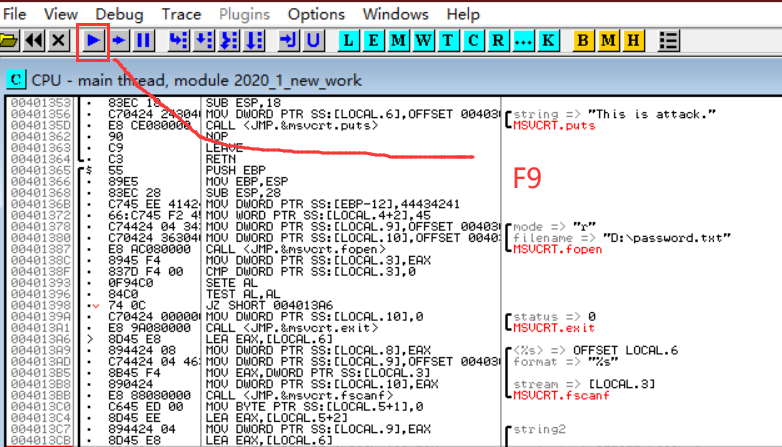
Task: Click the MSVCRT.puts comment
Action: pos(554,125)
